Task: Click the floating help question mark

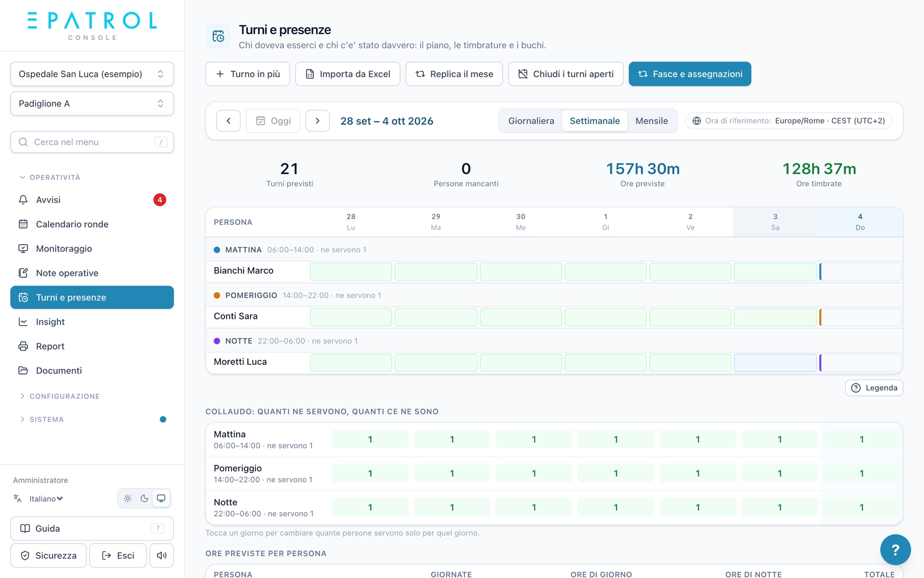Action: (895, 550)
